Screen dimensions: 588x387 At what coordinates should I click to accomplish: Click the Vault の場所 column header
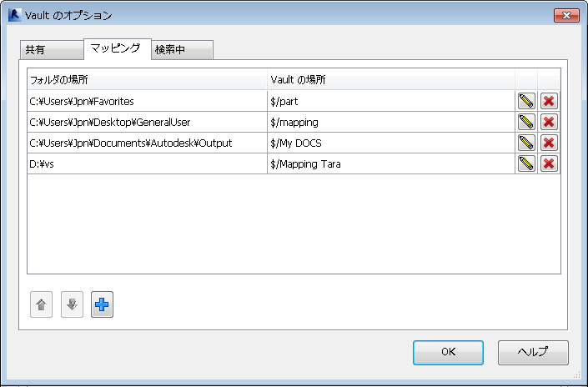click(391, 79)
